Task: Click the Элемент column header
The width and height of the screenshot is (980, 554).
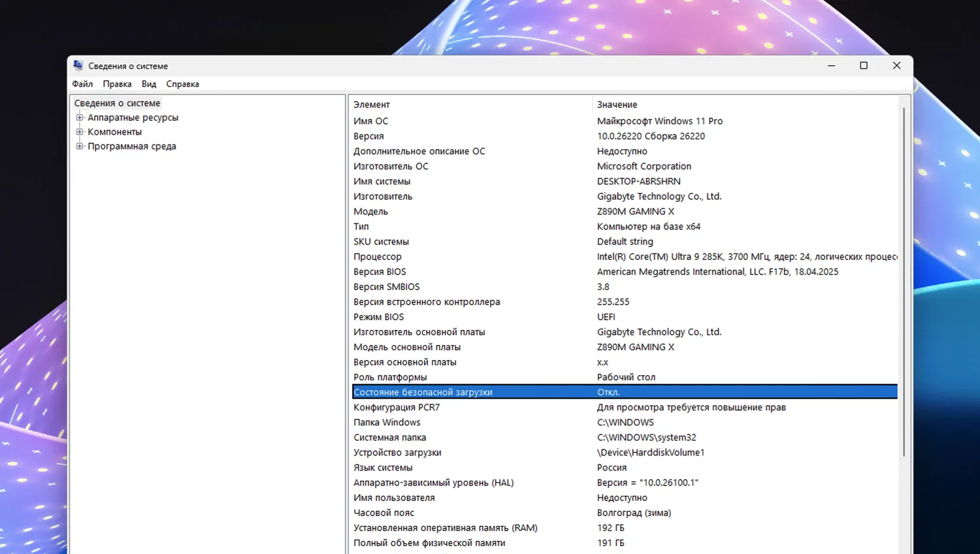Action: pyautogui.click(x=470, y=105)
